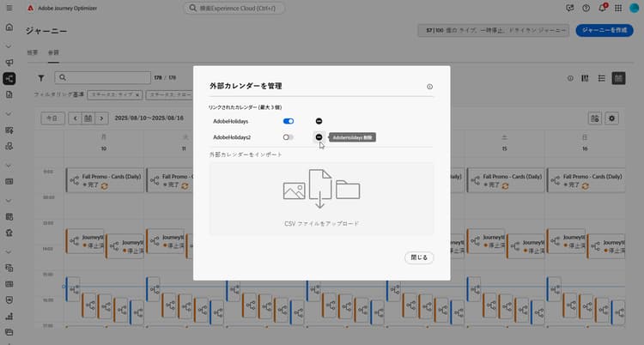Click the info icon in dialog header
The height and width of the screenshot is (345, 644).
[429, 87]
